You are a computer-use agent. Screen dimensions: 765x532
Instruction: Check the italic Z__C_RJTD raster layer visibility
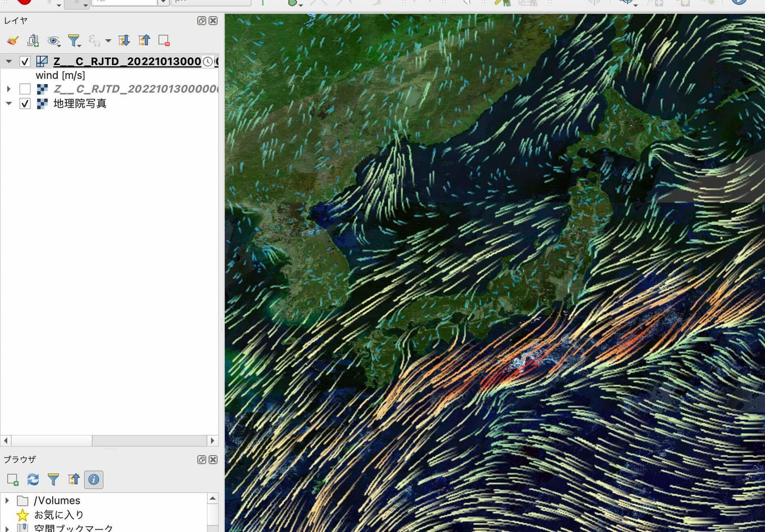point(25,89)
